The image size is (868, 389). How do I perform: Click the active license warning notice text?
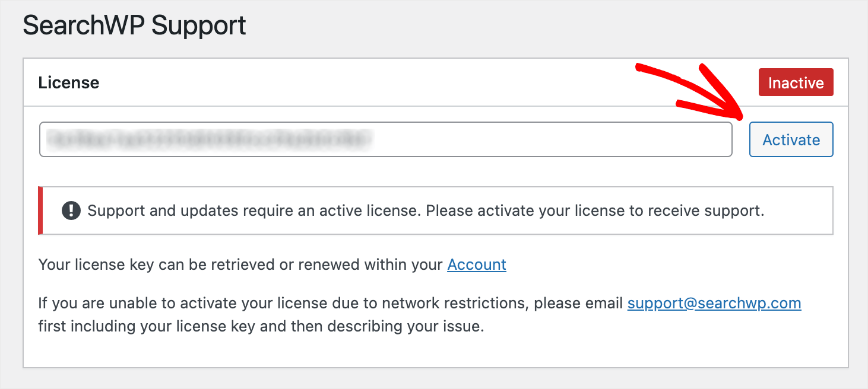point(425,211)
